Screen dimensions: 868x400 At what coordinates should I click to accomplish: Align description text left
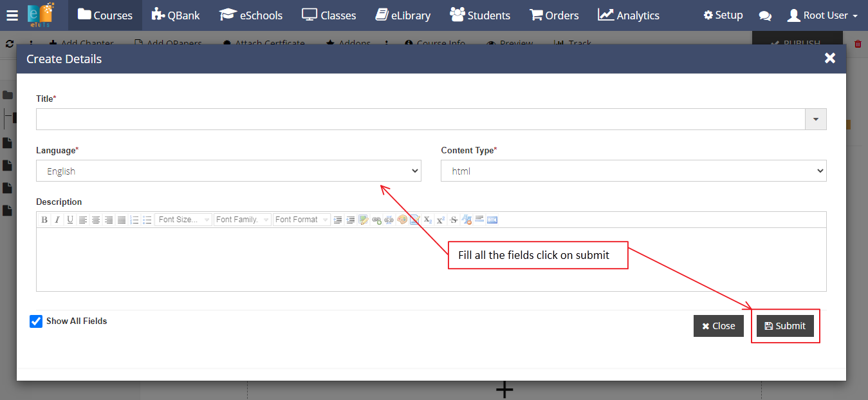point(83,220)
